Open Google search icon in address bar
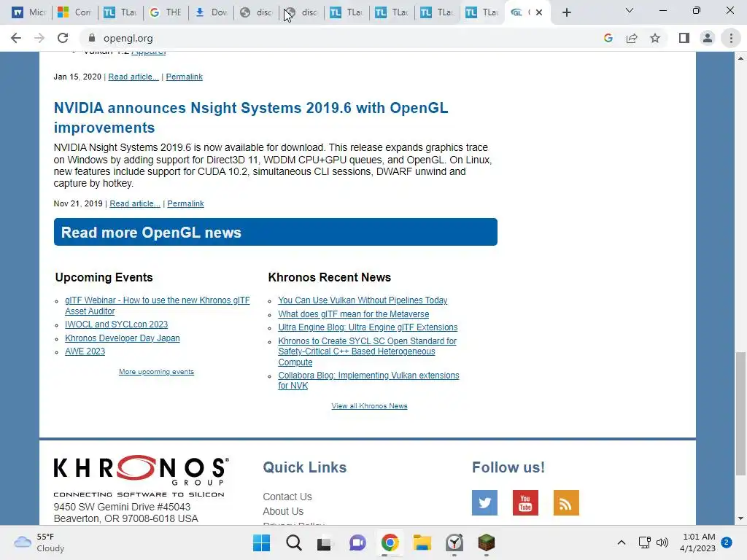This screenshot has height=560, width=747. point(608,38)
